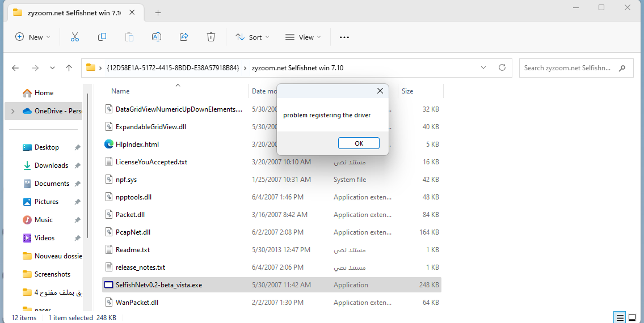Open Desktop quick access folder
Image resolution: width=644 pixels, height=323 pixels.
(47, 147)
